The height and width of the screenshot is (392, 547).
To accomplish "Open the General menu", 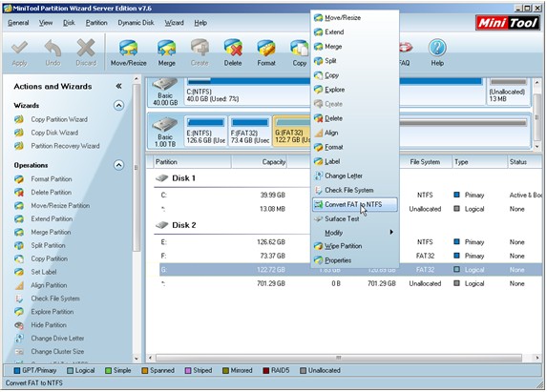I will click(18, 23).
